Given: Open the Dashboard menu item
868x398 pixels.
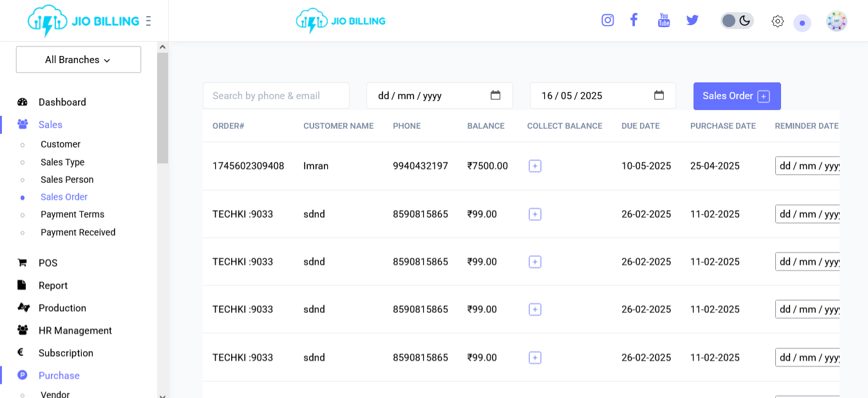Looking at the screenshot, I should pyautogui.click(x=62, y=102).
